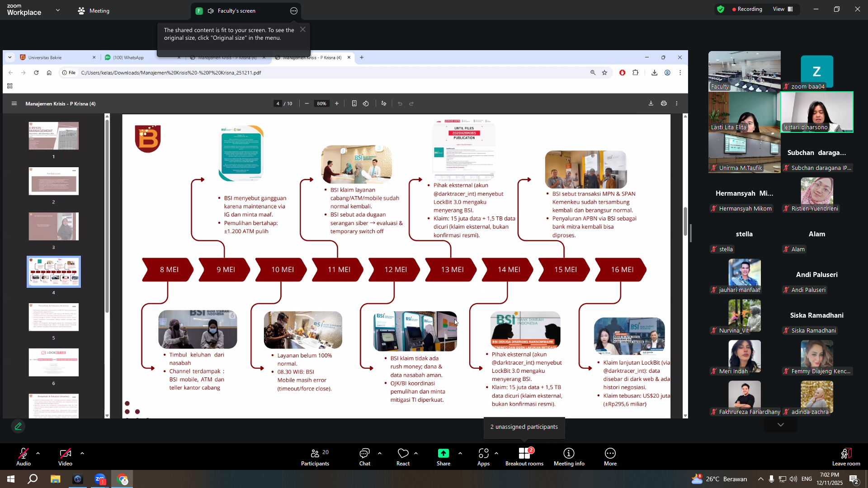The image size is (868, 488).
Task: Open the More options menu
Action: (x=610, y=457)
